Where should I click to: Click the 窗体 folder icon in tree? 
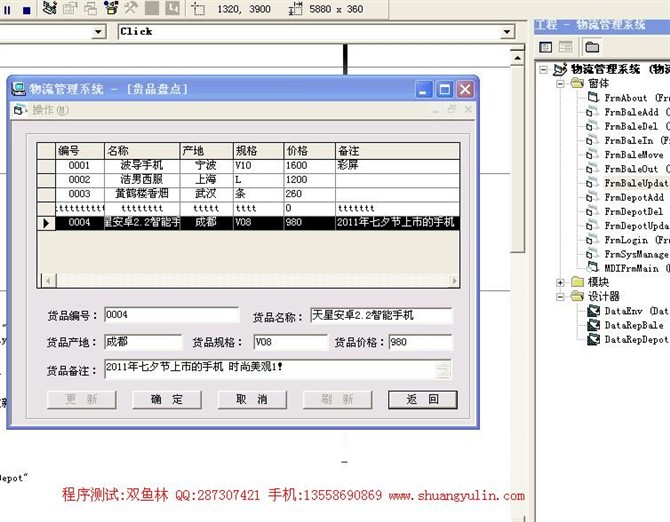pos(577,83)
